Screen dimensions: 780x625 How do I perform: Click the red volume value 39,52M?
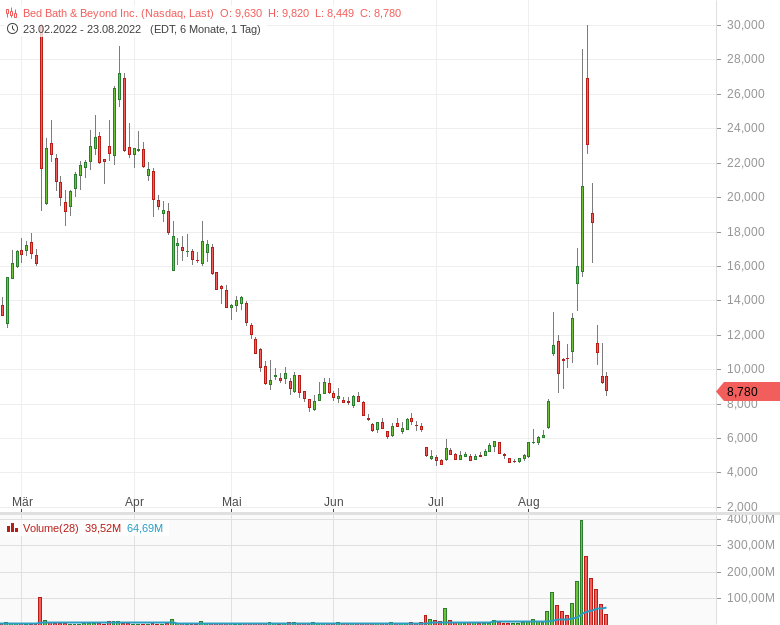(103, 528)
